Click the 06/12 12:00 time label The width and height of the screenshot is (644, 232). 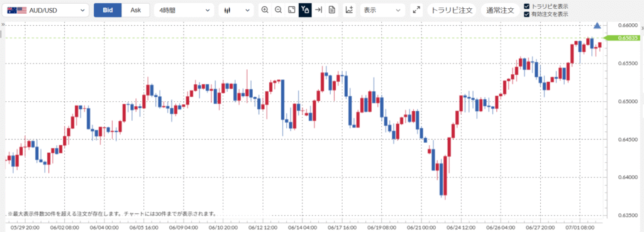pyautogui.click(x=263, y=227)
